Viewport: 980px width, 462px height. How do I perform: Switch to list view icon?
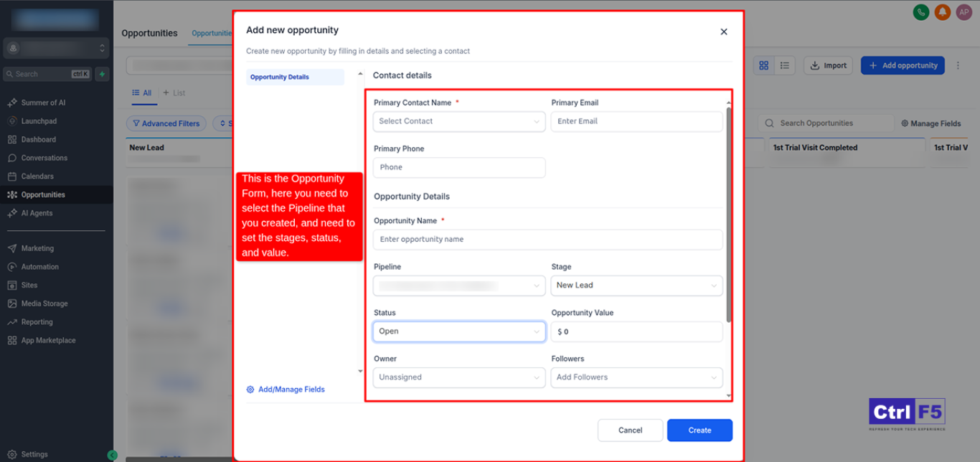785,65
